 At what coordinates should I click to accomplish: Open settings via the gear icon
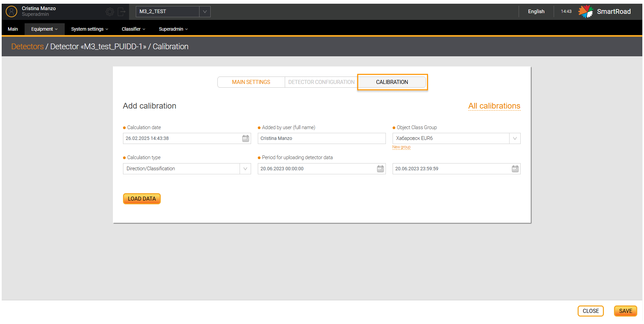[110, 12]
